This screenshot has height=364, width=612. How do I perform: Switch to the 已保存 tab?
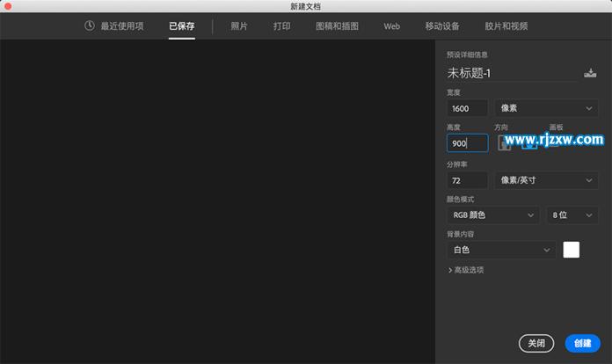[182, 26]
